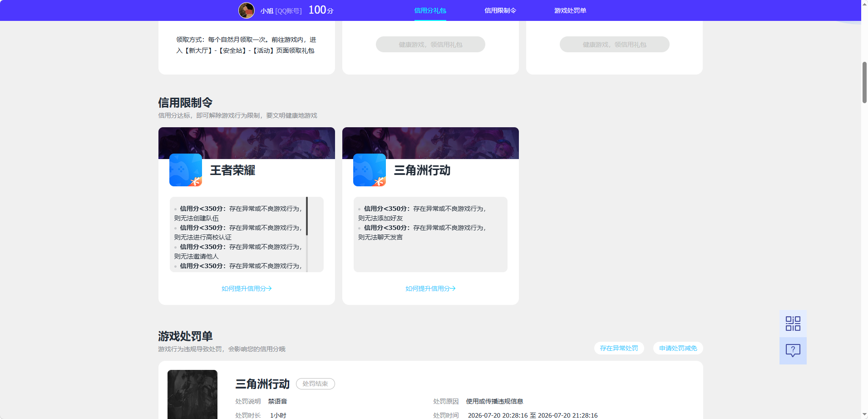Click the 信用限制令 section heading
This screenshot has width=868, height=419.
coord(185,103)
